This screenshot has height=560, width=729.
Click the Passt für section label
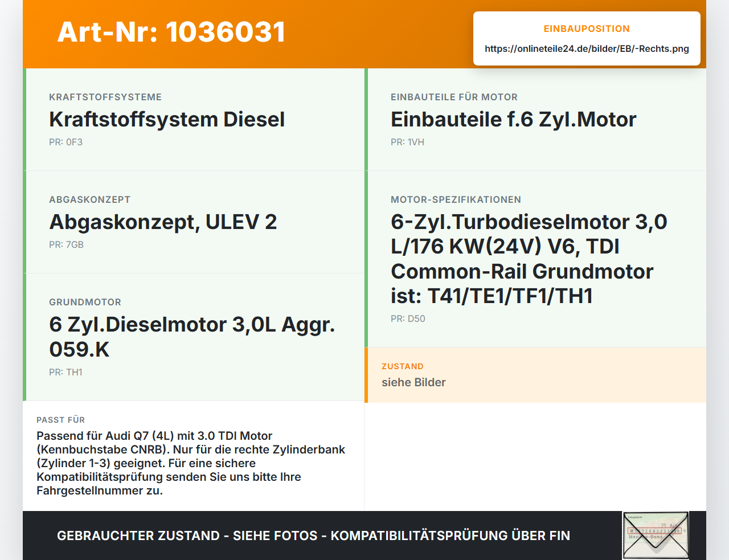coord(60,420)
